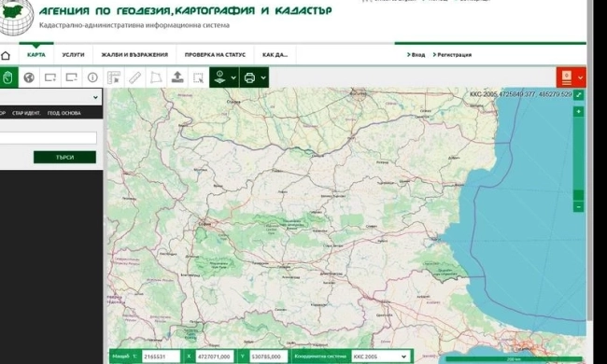Select the polygon area tool

156,77
